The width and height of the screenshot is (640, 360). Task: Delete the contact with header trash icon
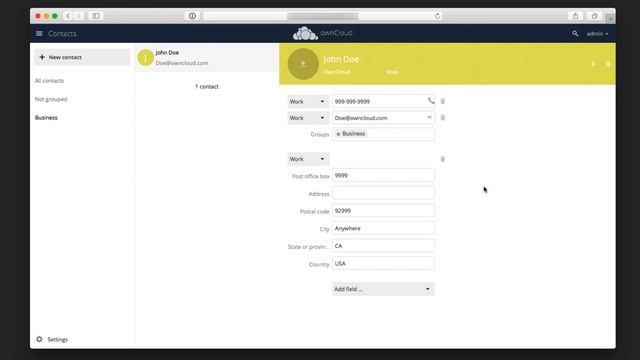[x=608, y=64]
